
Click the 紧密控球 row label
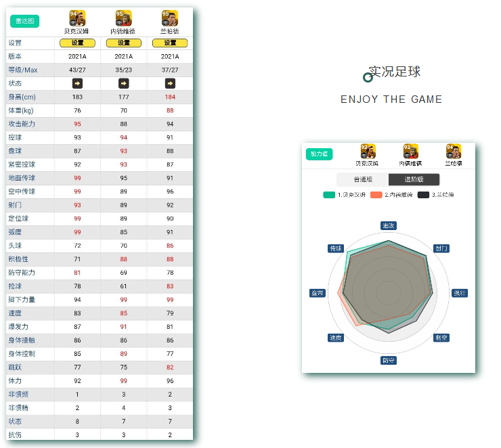22,164
